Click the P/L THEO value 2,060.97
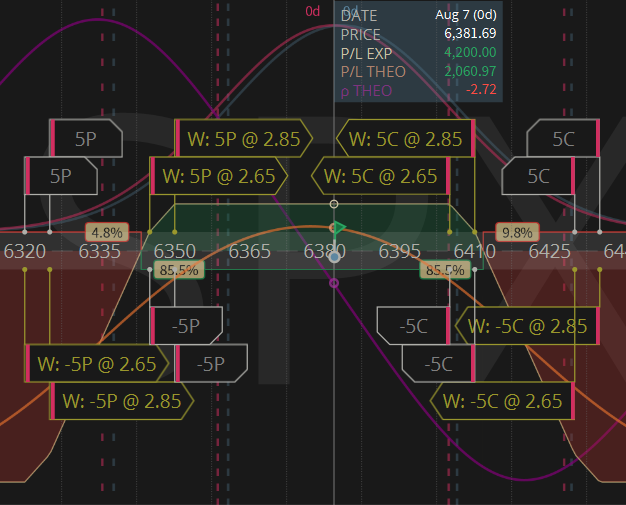626x505 pixels. pos(470,71)
